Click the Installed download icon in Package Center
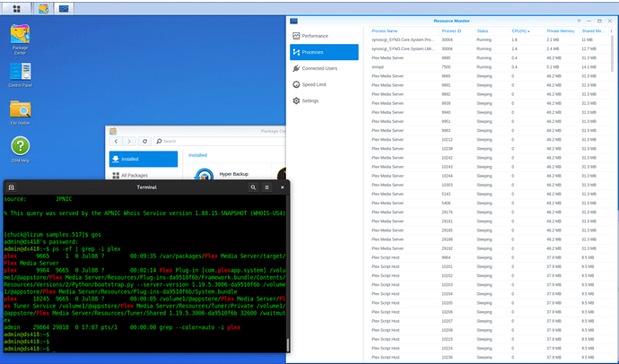619x364 pixels. point(116,159)
